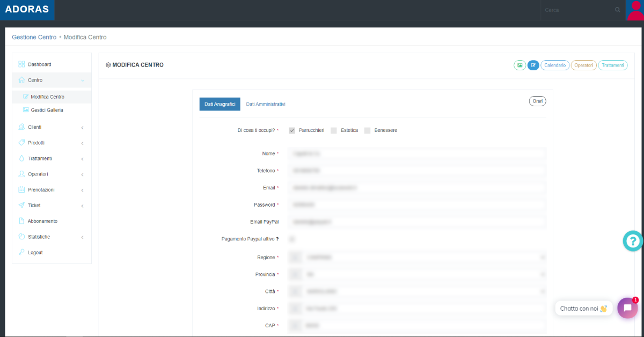Open the Gestione Centro breadcrumb link
The width and height of the screenshot is (644, 337).
(34, 37)
